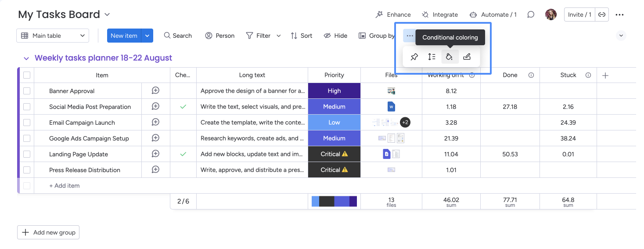Open the Sort toolbar option
The width and height of the screenshot is (644, 249).
tap(302, 36)
